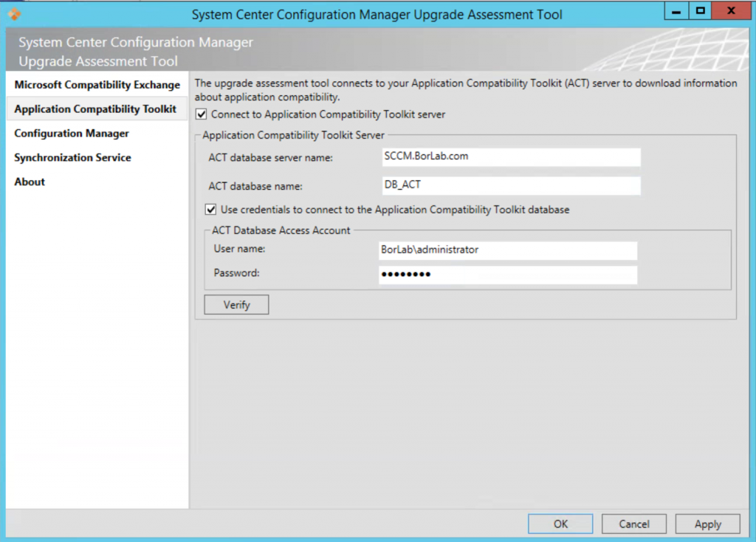756x542 pixels.
Task: Verify the ACT database connection
Action: point(236,305)
